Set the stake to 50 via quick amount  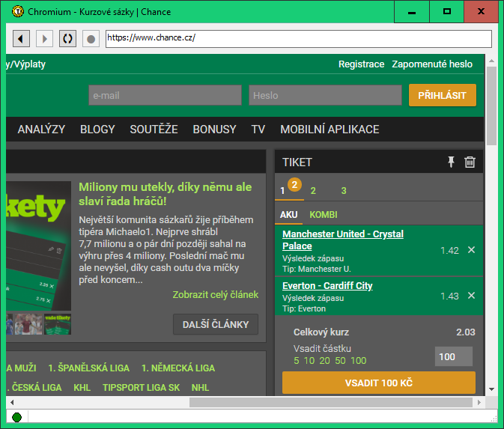point(340,361)
